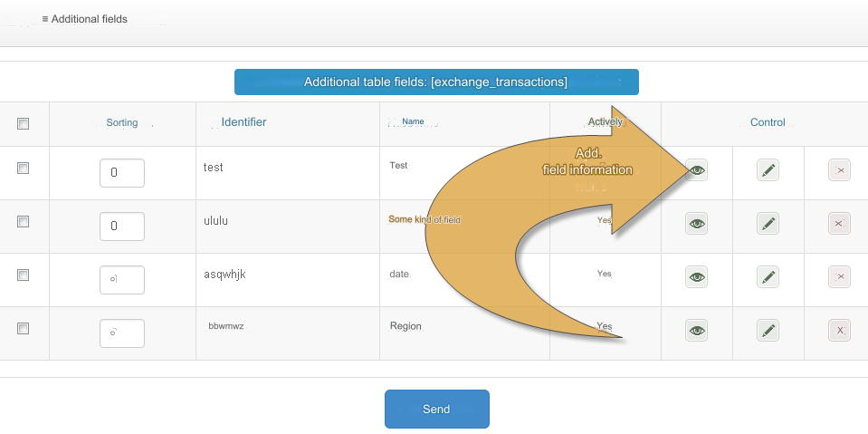
Task: Toggle the select-all checkbox in table header
Action: pos(24,124)
